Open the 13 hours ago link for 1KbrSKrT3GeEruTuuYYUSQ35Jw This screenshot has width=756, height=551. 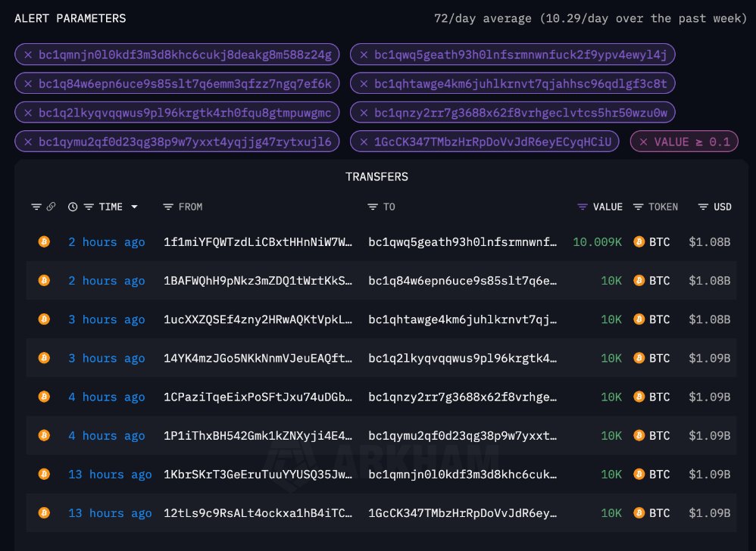110,475
